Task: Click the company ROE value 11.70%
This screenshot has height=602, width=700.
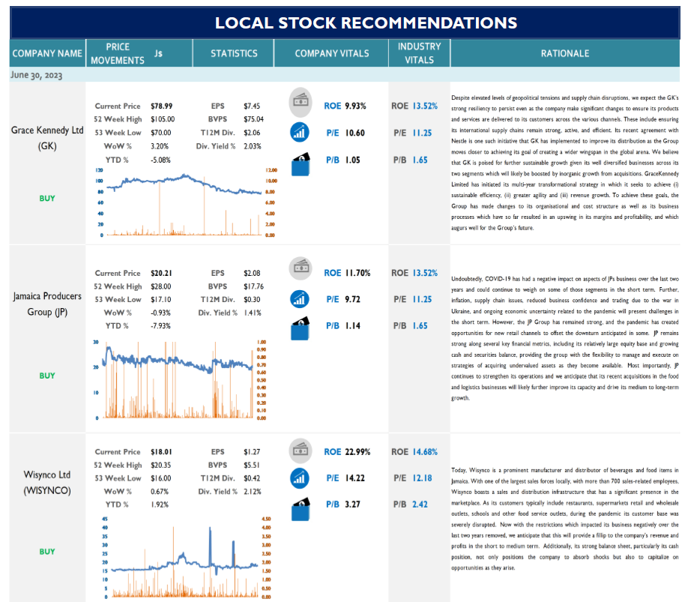Action: click(357, 273)
